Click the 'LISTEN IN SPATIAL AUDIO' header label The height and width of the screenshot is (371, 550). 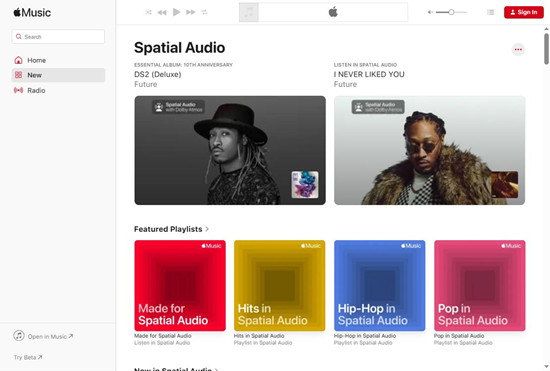(x=365, y=65)
